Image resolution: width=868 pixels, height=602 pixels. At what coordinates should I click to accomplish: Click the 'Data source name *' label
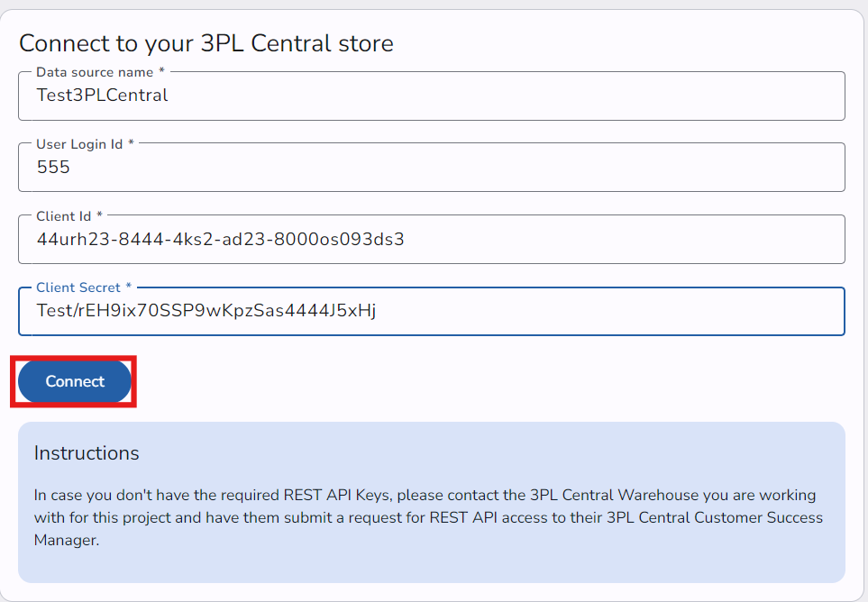pyautogui.click(x=100, y=72)
